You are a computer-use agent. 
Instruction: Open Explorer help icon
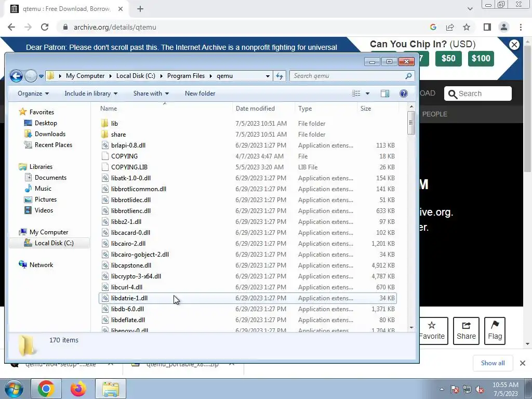(403, 94)
